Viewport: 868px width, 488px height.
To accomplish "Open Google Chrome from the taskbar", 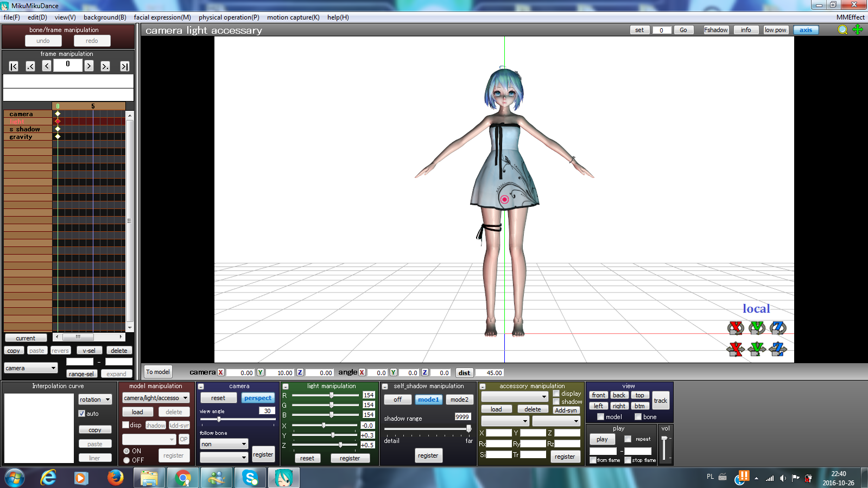I will [x=183, y=478].
